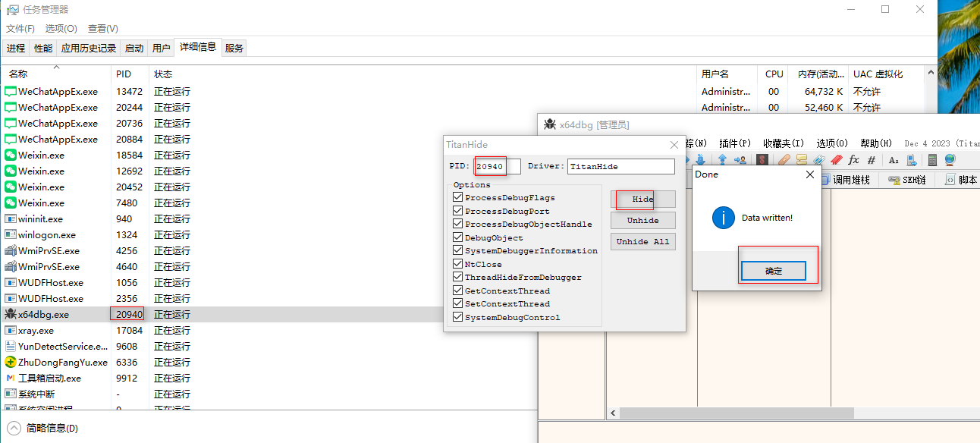Open the Functions fx icon in x64dbg
This screenshot has height=443, width=980.
(853, 160)
